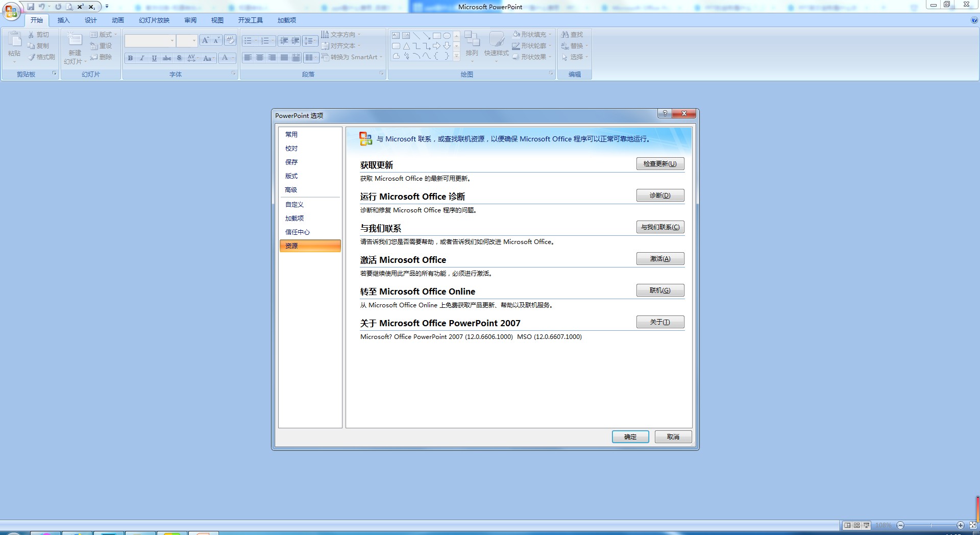The image size is (980, 535).
Task: Click the Go Online (联机) button
Action: pyautogui.click(x=660, y=290)
